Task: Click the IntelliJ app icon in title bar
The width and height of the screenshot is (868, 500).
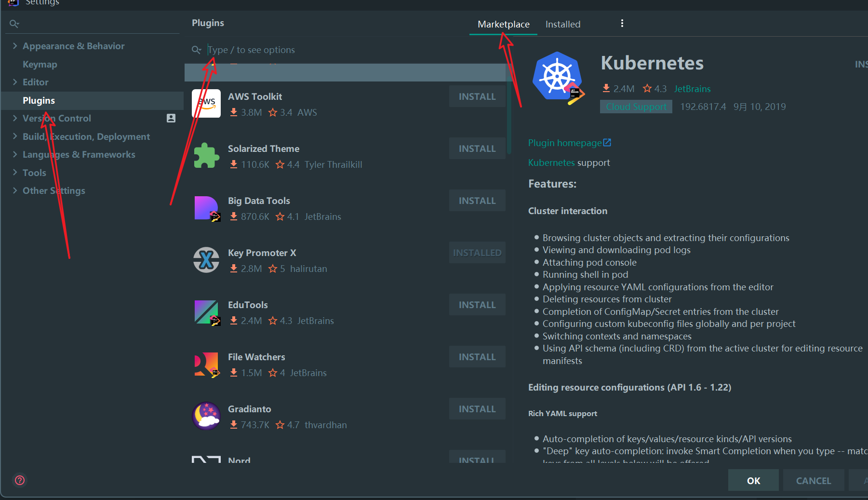Action: pos(13,2)
